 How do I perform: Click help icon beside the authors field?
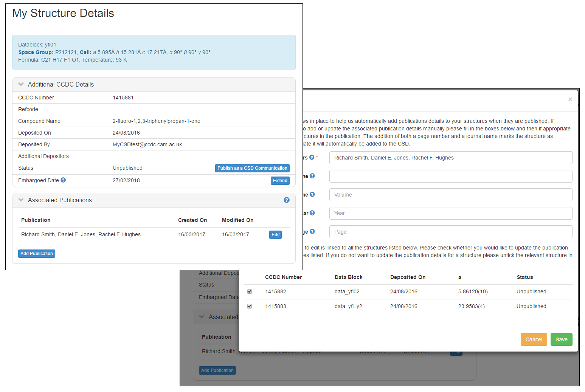(312, 158)
